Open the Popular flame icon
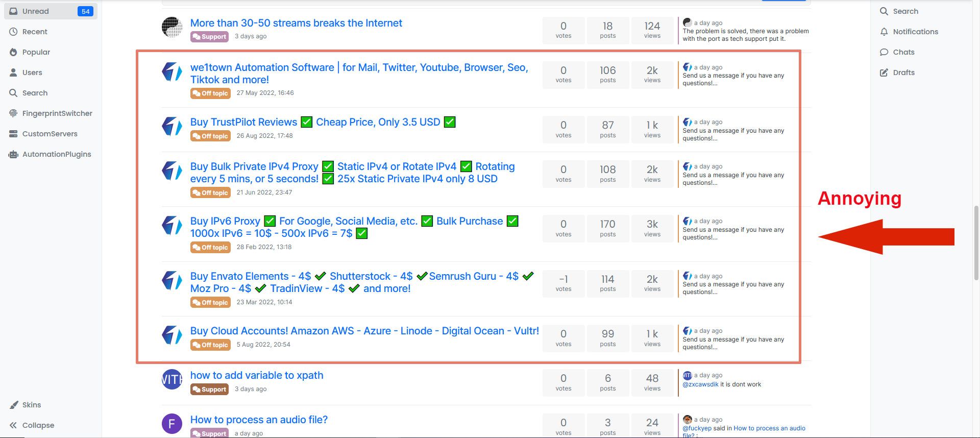This screenshot has width=980, height=438. pos(13,52)
